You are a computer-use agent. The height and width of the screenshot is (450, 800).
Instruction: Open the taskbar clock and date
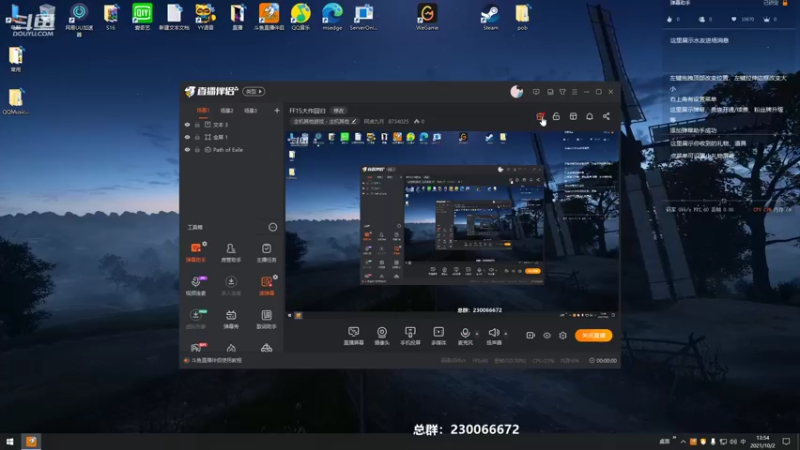[763, 441]
